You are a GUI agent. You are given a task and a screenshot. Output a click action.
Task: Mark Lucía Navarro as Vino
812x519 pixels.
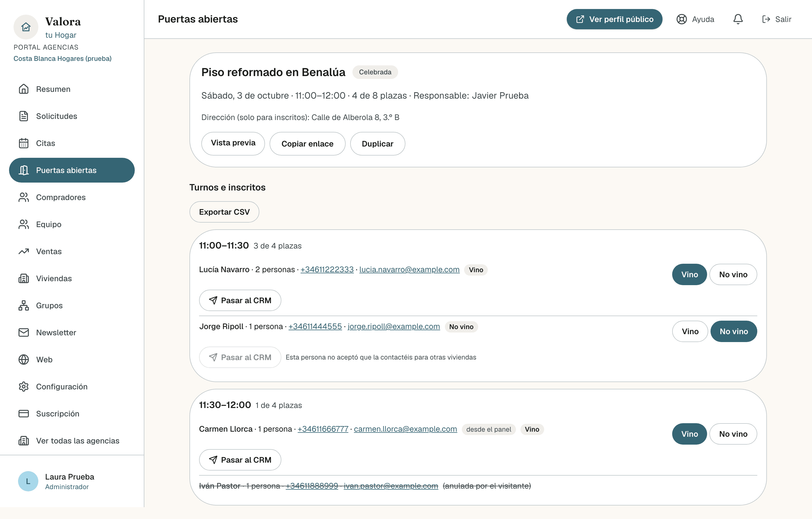pos(689,274)
